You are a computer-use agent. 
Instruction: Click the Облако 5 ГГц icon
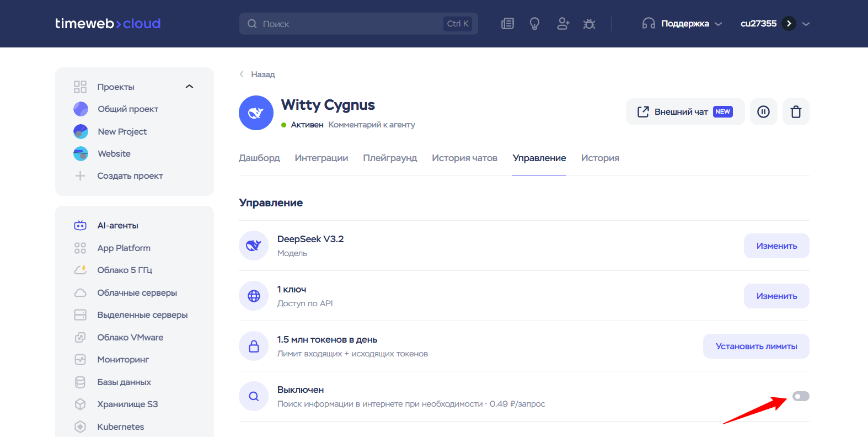(x=80, y=270)
